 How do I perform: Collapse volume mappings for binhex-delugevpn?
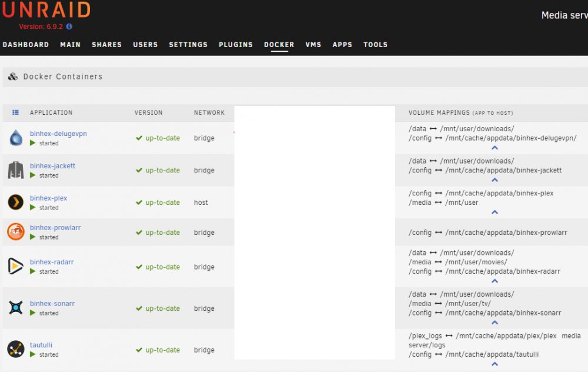[x=495, y=148]
